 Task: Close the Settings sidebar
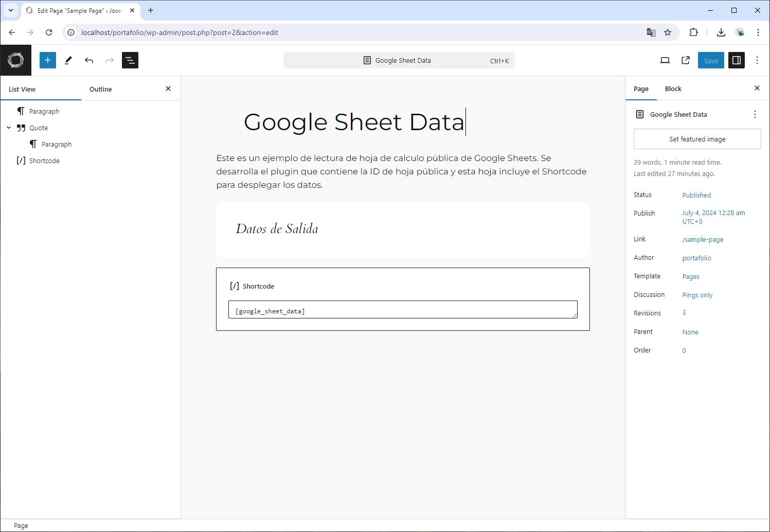pos(757,88)
